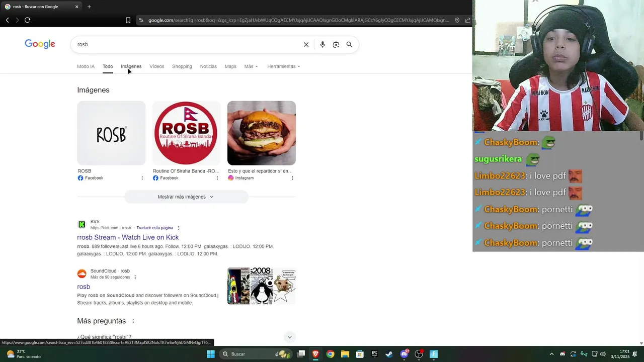Viewport: 644px width, 362px height.
Task: Click the location pin icon in the address bar
Action: [x=457, y=20]
